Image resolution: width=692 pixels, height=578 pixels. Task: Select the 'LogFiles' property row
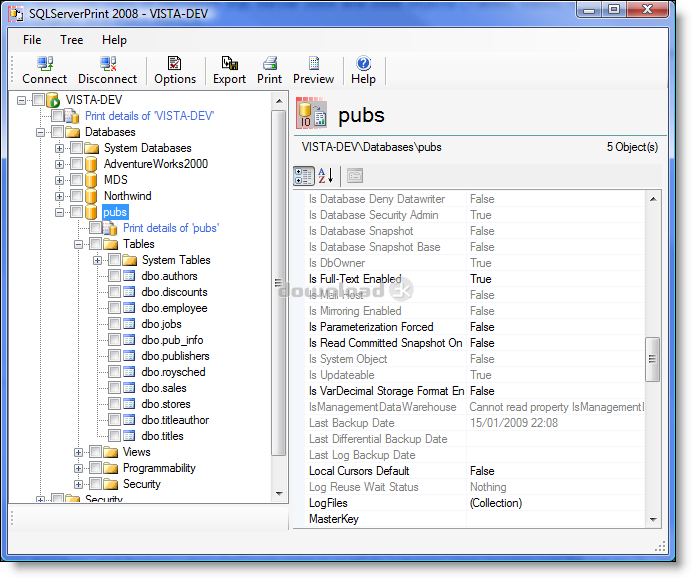click(474, 503)
